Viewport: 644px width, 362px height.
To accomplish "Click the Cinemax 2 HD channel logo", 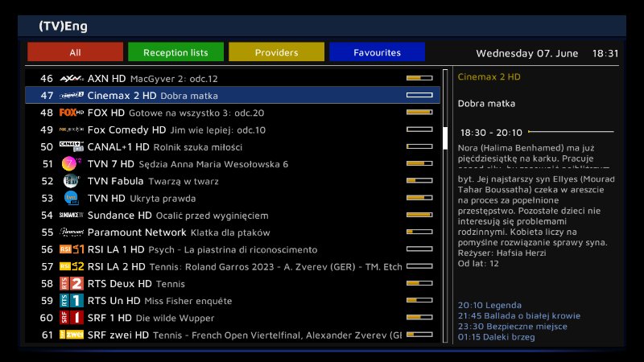I will tap(72, 96).
